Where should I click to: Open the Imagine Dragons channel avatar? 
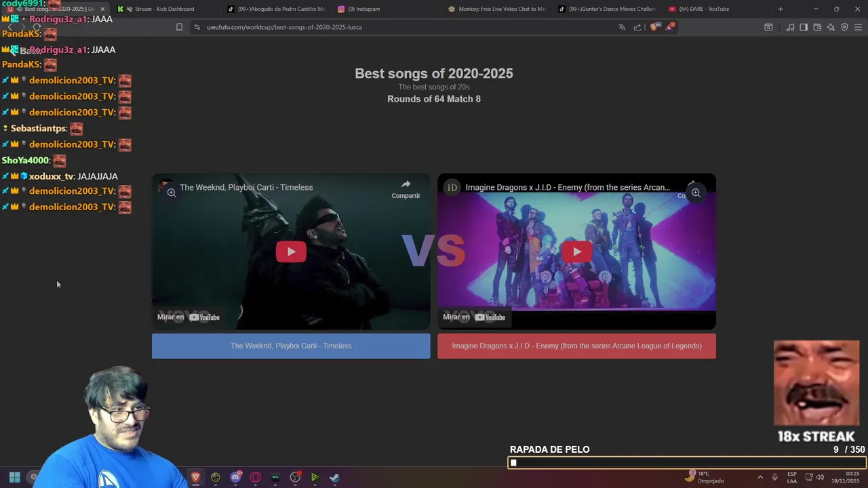coord(452,187)
